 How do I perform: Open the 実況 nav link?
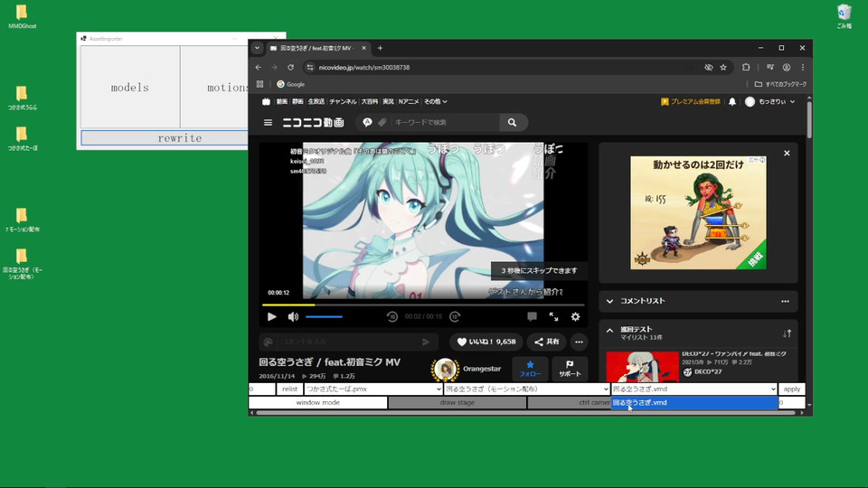(x=388, y=102)
